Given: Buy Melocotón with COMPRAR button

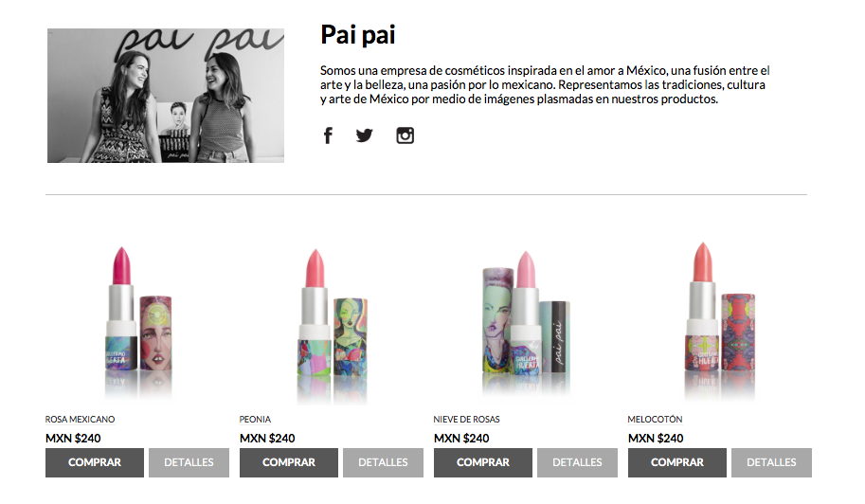Looking at the screenshot, I should [676, 462].
